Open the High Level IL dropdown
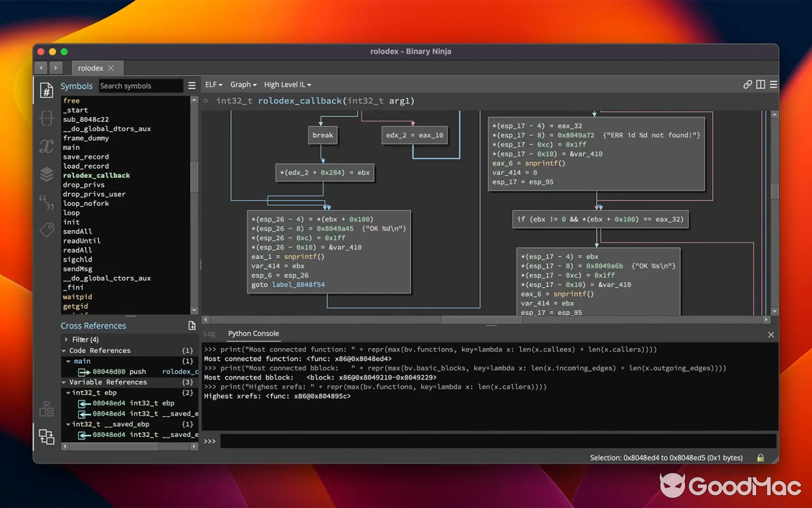The height and width of the screenshot is (508, 812). click(x=287, y=84)
